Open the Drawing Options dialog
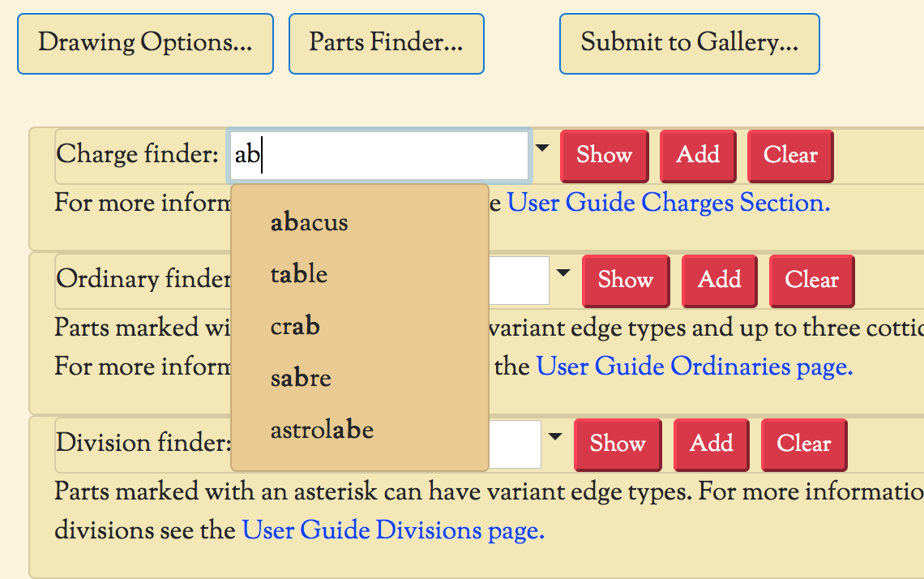The image size is (924, 579). pos(146,44)
